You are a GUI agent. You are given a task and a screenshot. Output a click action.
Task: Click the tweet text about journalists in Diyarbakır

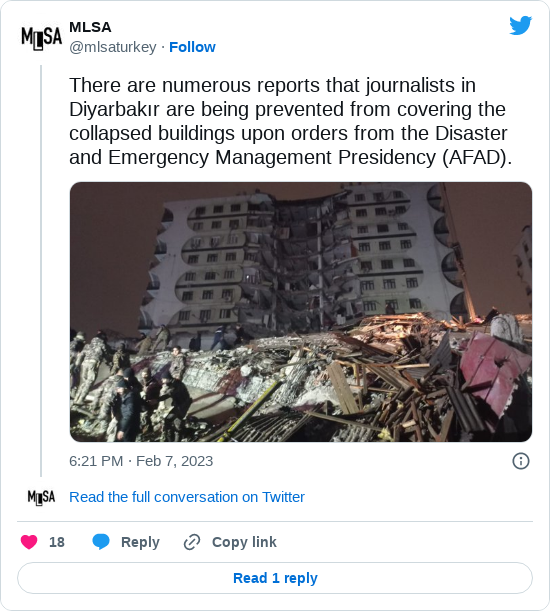click(x=290, y=121)
